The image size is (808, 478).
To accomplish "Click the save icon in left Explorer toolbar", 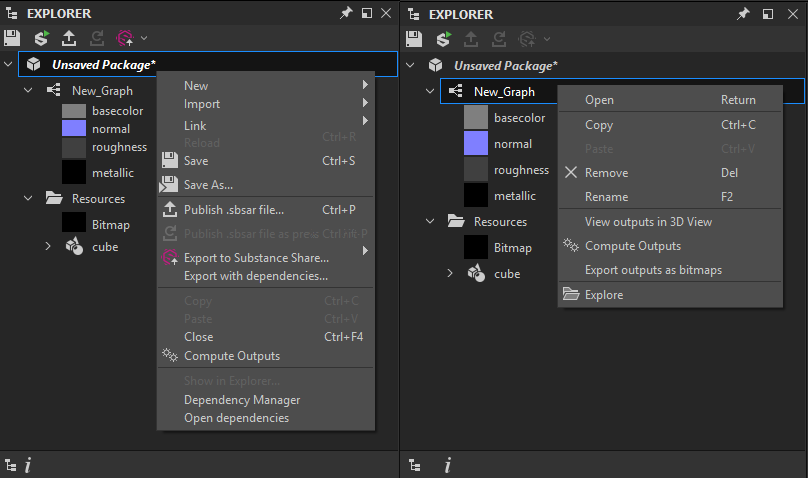I will click(x=12, y=38).
